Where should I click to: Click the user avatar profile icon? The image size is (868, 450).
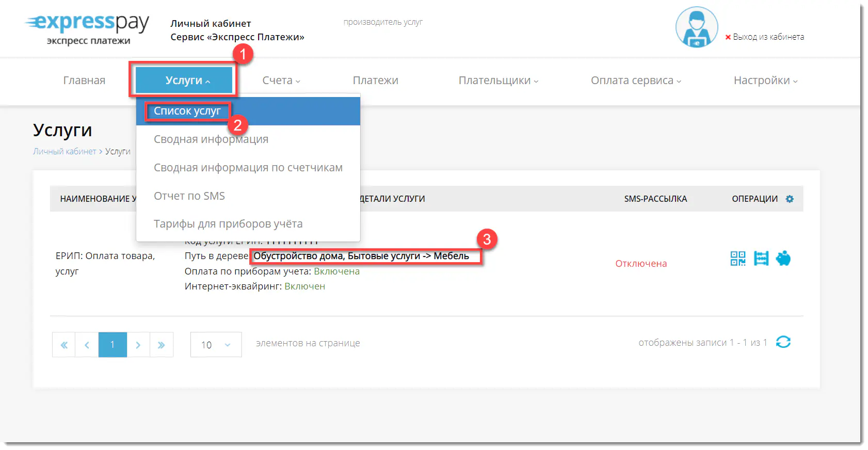click(696, 27)
